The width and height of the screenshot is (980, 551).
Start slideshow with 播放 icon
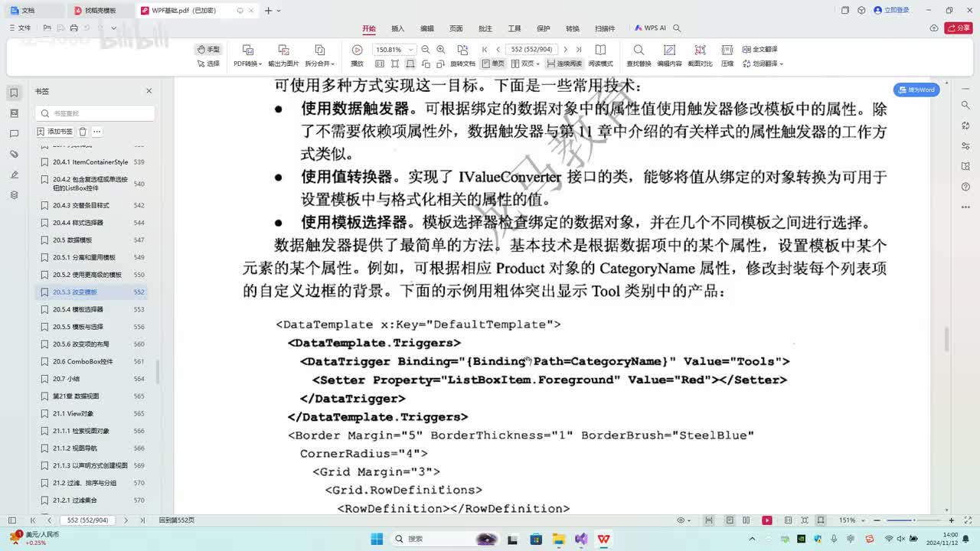(357, 50)
